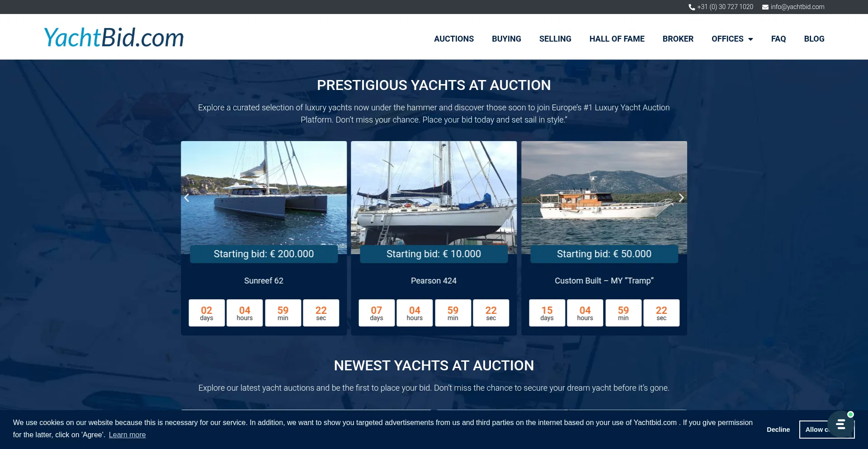Decline the cookie consent
This screenshot has width=868, height=449.
[778, 430]
